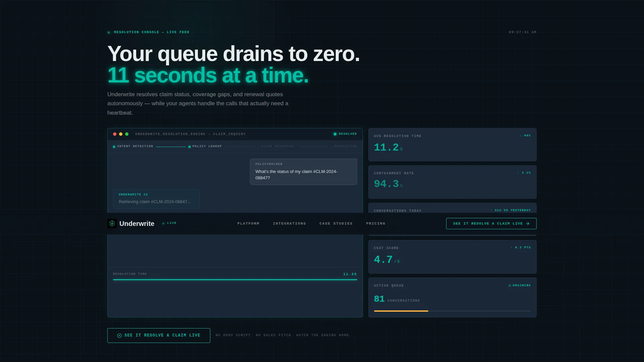Click the 09:27:31 AM clock
Viewport: 644px width, 362px height.
coord(523,32)
